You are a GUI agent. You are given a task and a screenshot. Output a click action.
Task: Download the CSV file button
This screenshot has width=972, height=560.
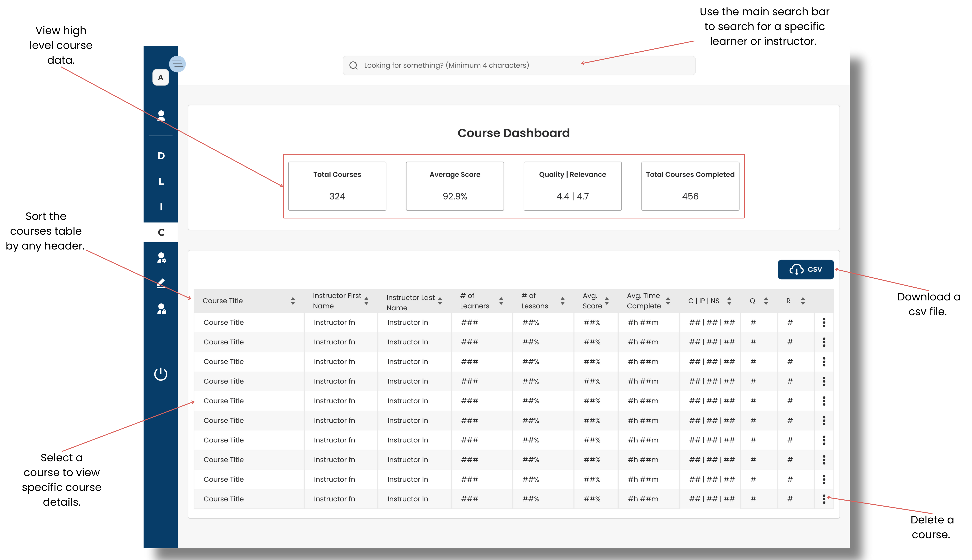click(x=806, y=269)
